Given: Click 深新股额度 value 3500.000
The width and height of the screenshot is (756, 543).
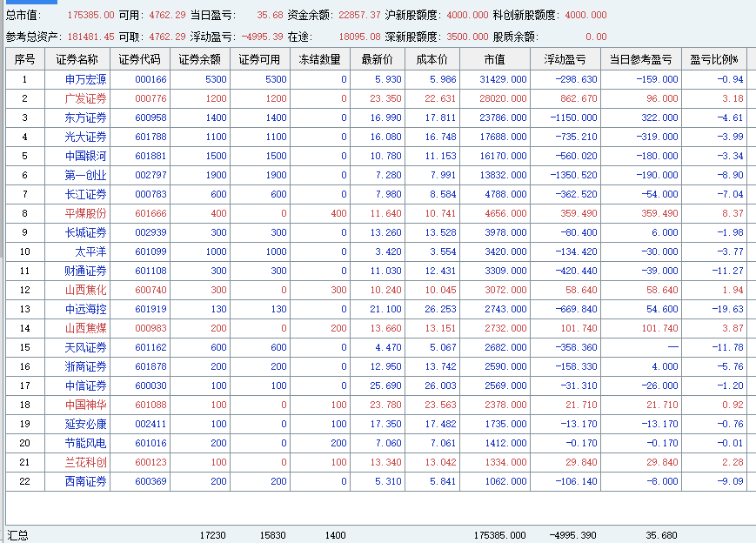Looking at the screenshot, I should point(467,37).
